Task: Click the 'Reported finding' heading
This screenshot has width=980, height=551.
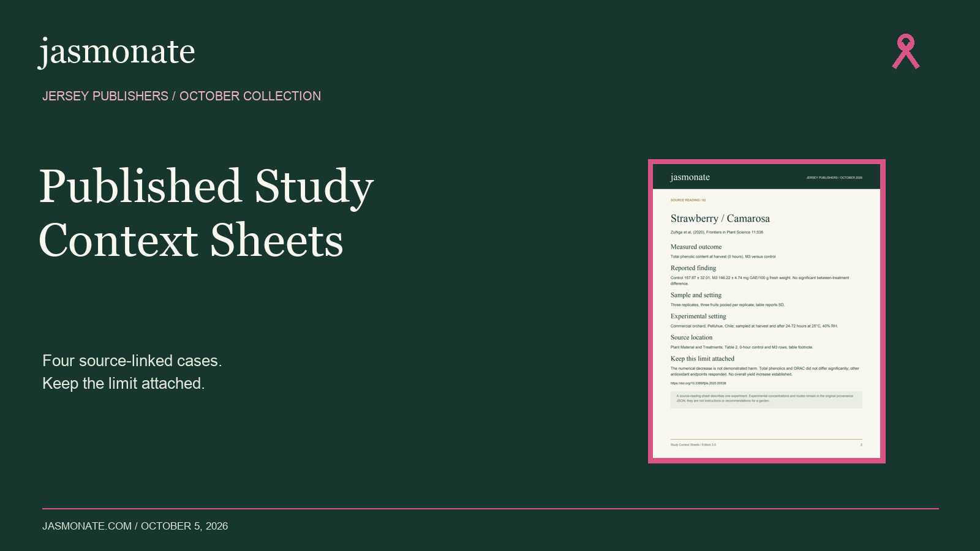Action: (x=693, y=268)
